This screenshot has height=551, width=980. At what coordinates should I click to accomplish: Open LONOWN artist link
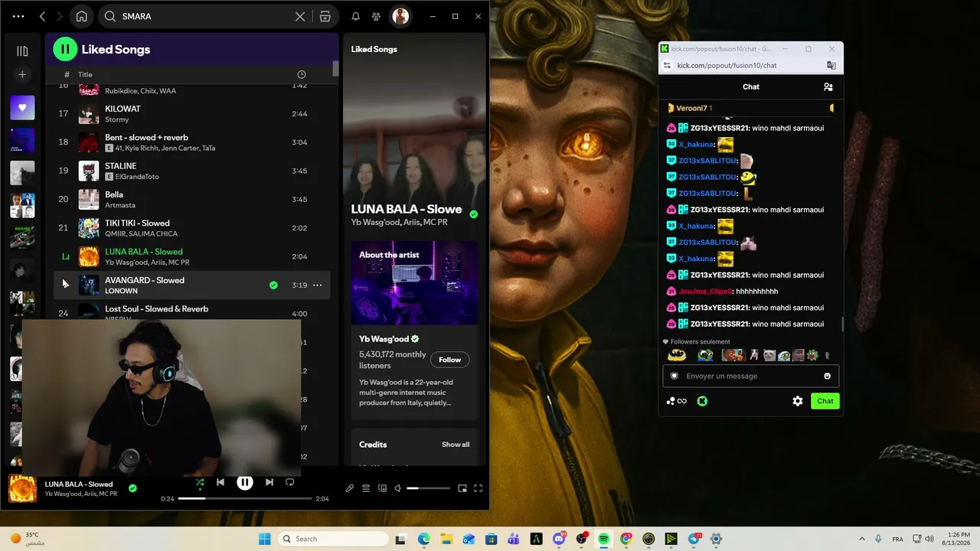tap(121, 291)
